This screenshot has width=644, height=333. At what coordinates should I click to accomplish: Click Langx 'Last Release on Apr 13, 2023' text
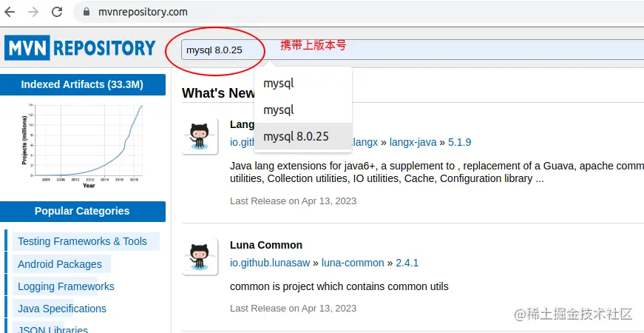(294, 201)
